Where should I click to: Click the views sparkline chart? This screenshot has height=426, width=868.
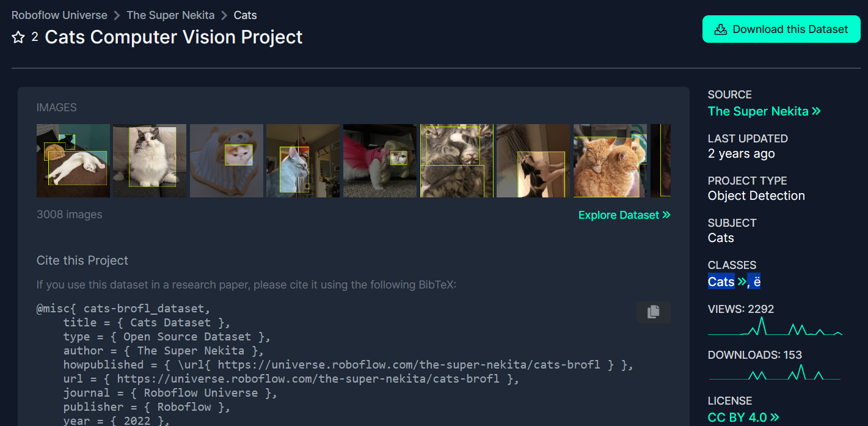coord(775,327)
